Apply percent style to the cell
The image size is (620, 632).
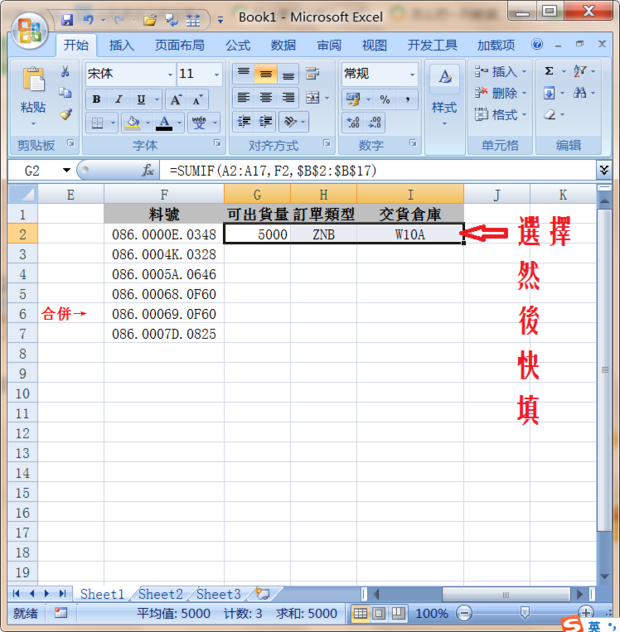(385, 99)
